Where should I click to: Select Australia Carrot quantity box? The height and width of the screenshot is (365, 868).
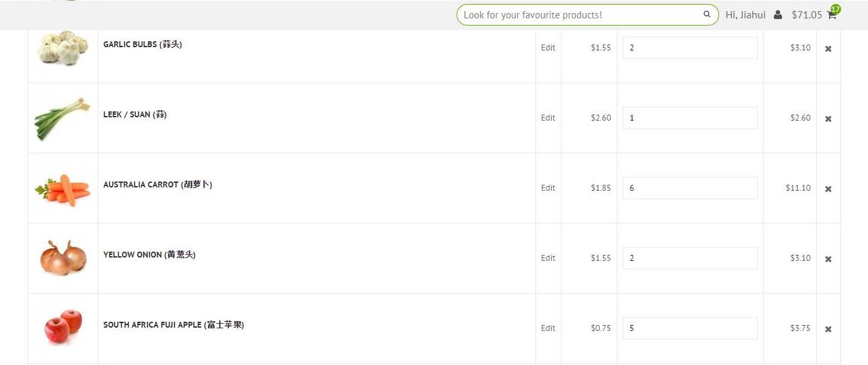[690, 188]
